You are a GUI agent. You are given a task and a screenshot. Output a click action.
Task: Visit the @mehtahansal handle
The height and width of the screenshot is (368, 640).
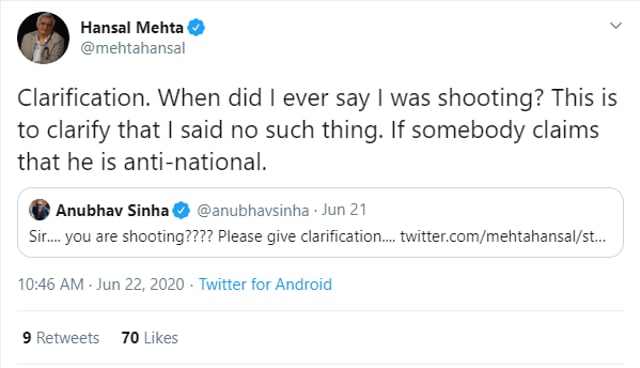click(x=133, y=48)
